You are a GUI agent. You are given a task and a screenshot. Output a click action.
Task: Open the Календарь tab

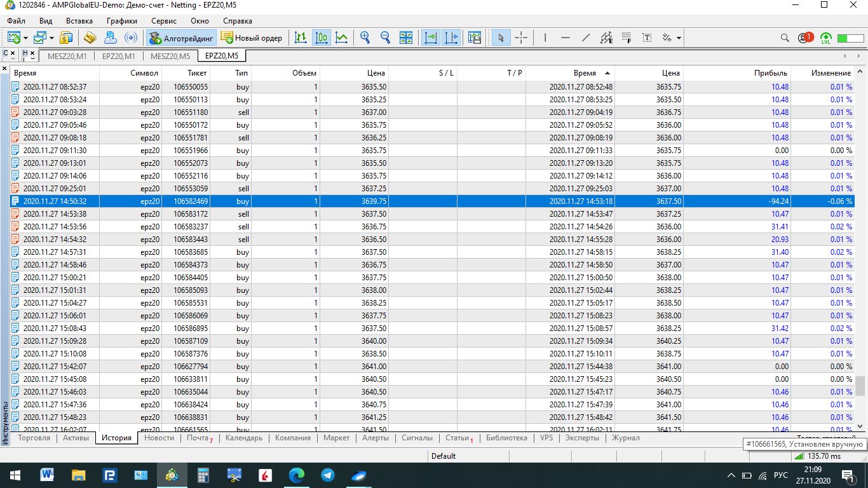click(244, 438)
